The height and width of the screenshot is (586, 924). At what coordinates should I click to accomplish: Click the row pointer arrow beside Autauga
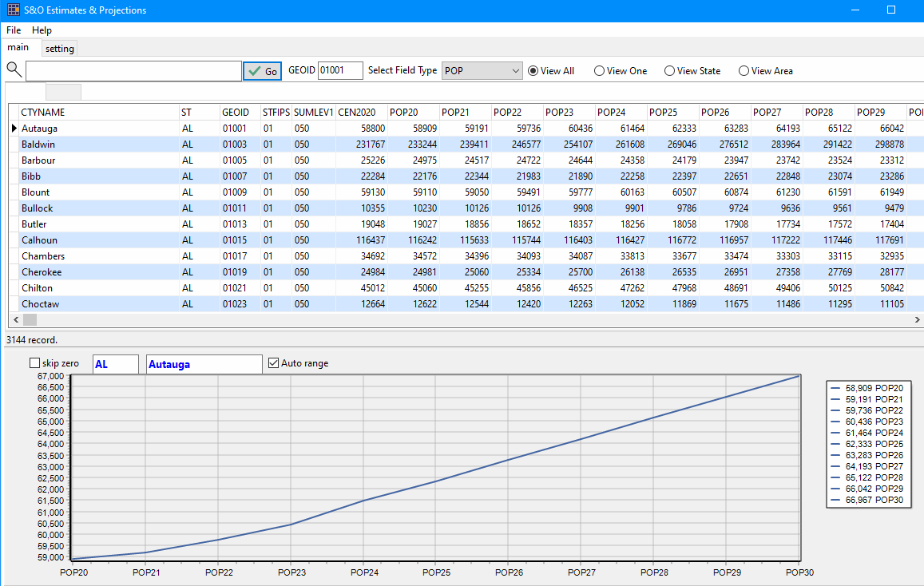tap(14, 129)
